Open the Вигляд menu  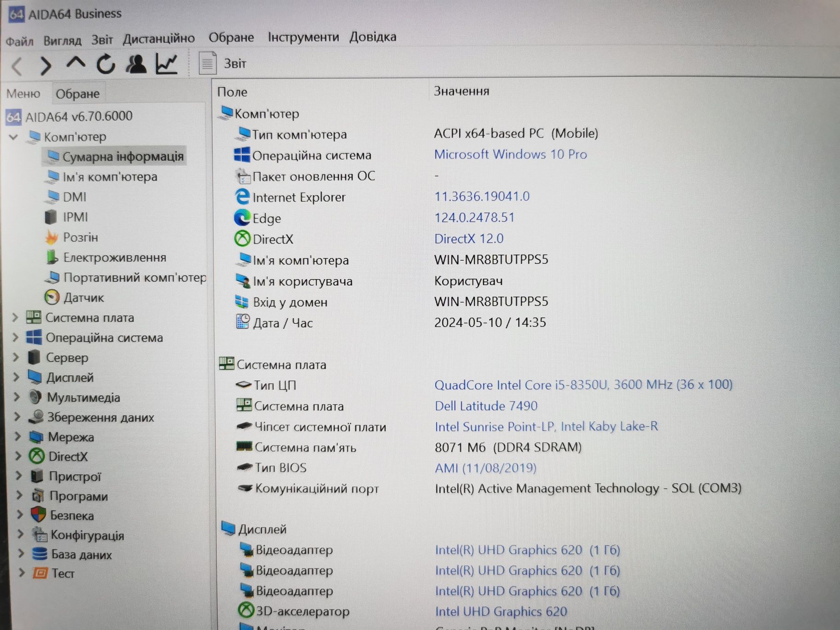point(62,41)
